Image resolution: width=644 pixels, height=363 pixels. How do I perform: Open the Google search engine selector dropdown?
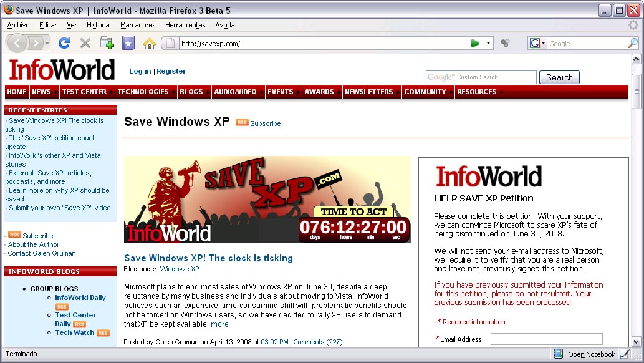[537, 43]
